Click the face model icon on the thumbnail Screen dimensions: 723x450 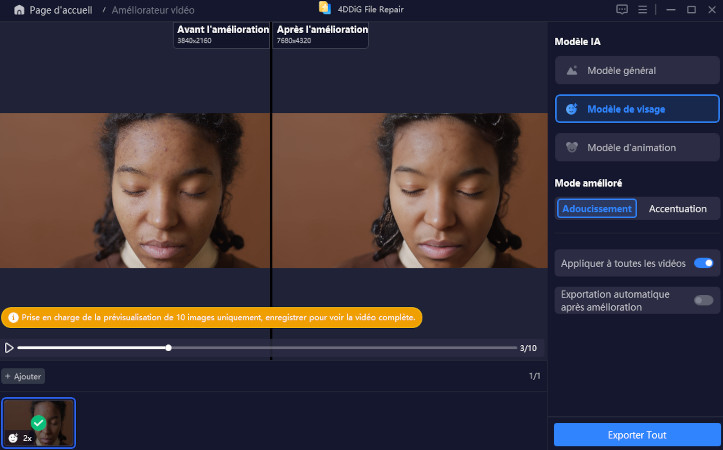13,438
